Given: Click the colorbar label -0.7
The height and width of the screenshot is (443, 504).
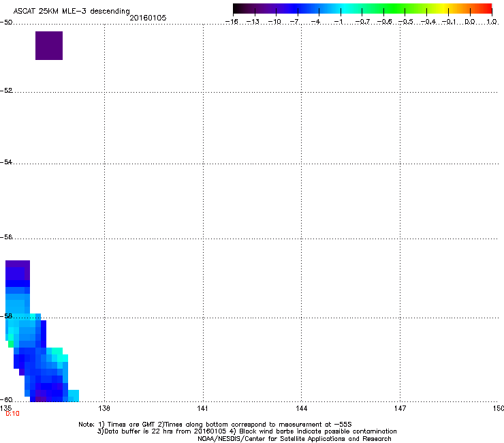Looking at the screenshot, I should [x=362, y=22].
